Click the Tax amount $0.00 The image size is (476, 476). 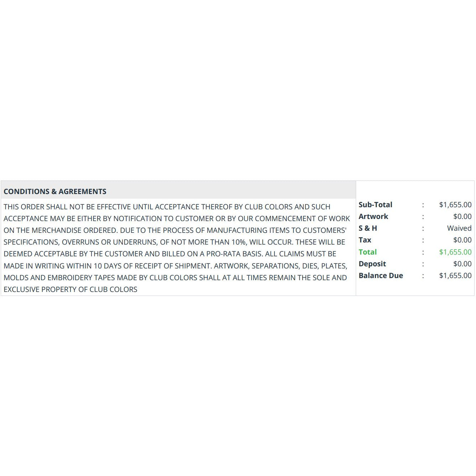point(462,240)
